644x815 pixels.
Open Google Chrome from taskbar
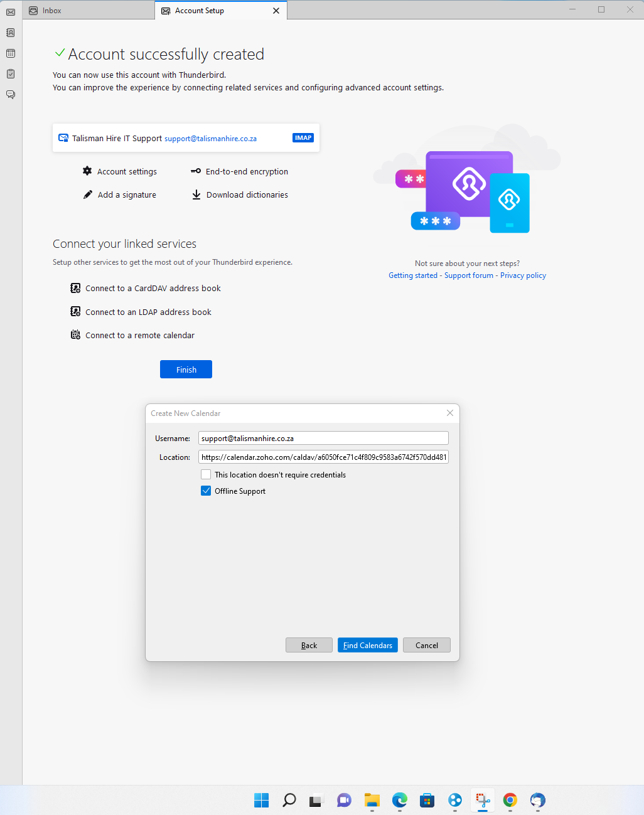coord(510,800)
